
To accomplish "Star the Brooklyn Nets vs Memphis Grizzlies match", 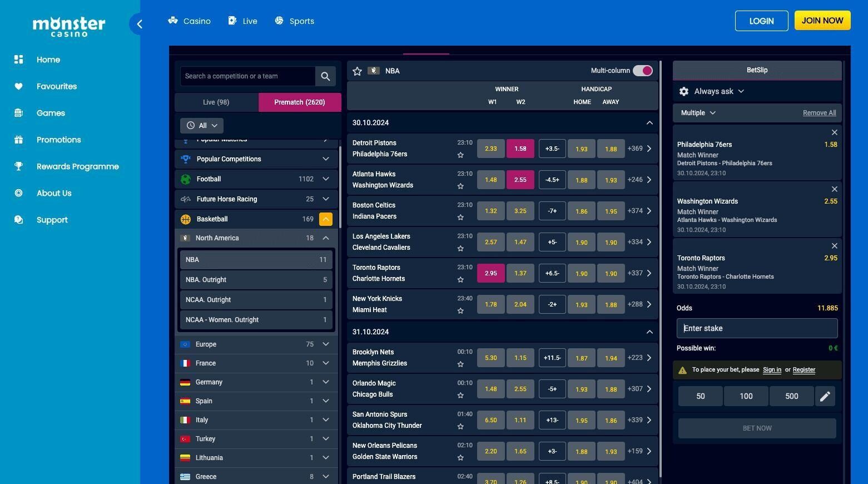I will 460,364.
